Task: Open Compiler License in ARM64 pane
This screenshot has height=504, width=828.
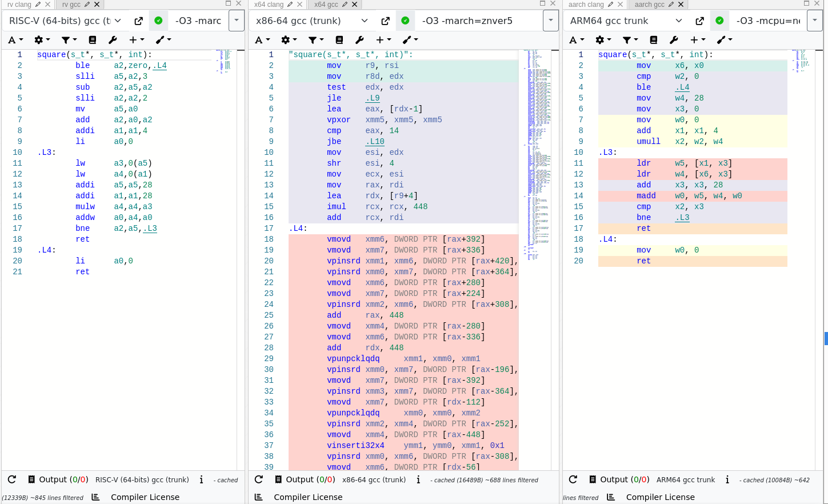Action: coord(651,497)
